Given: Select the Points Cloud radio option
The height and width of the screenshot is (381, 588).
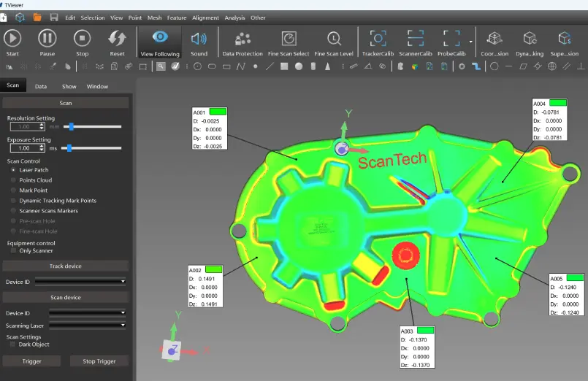Looking at the screenshot, I should pos(13,180).
